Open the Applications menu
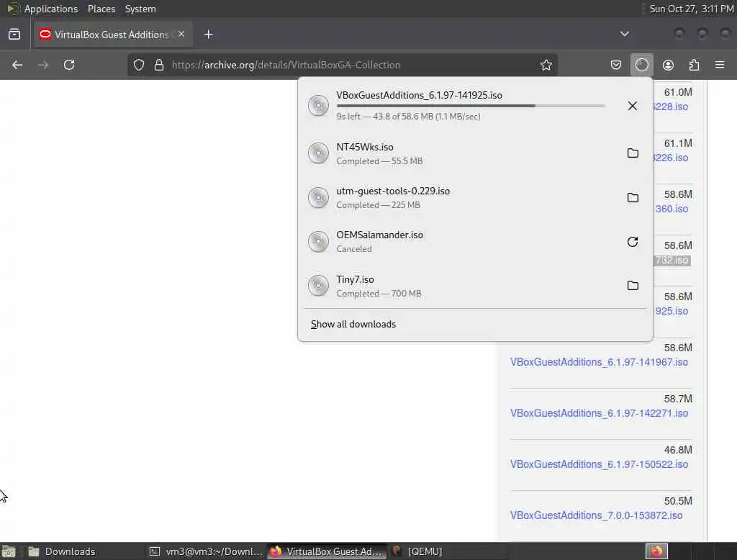 tap(51, 9)
